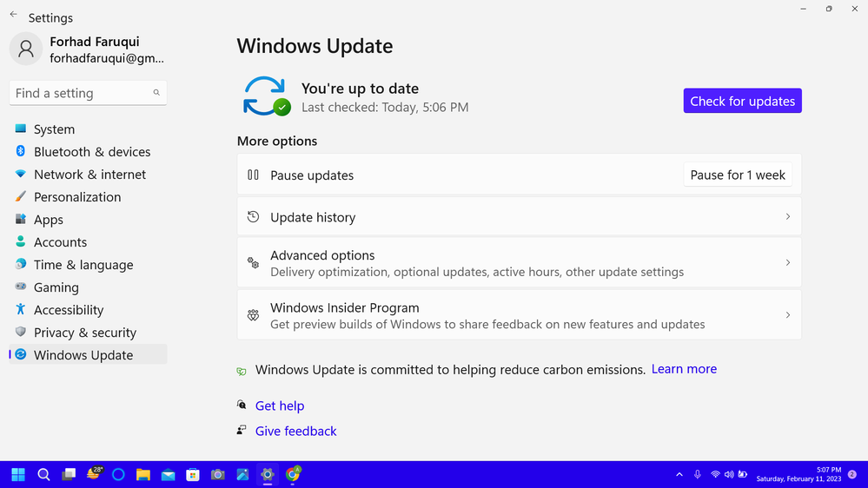
Task: Open Time & language settings
Action: click(x=88, y=265)
